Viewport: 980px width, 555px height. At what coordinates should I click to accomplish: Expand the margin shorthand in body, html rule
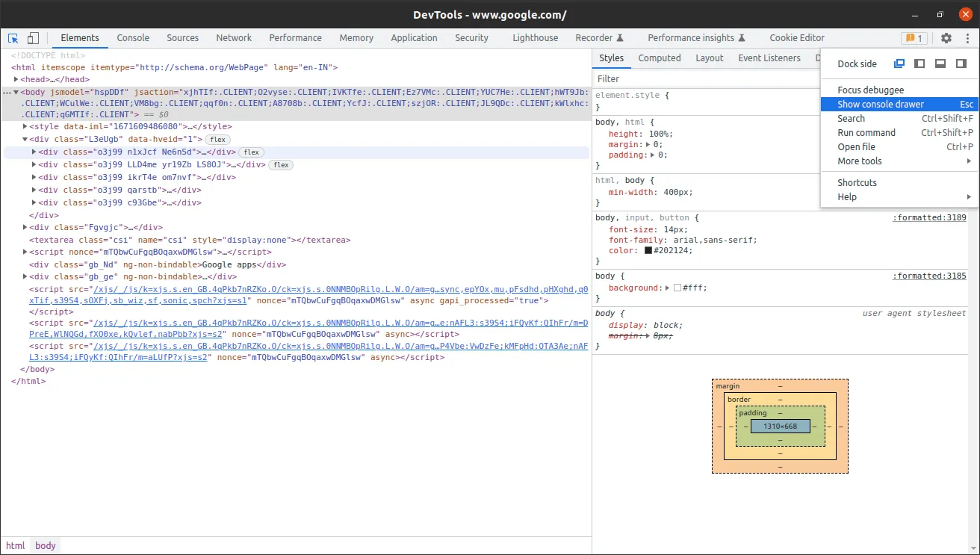pos(647,145)
